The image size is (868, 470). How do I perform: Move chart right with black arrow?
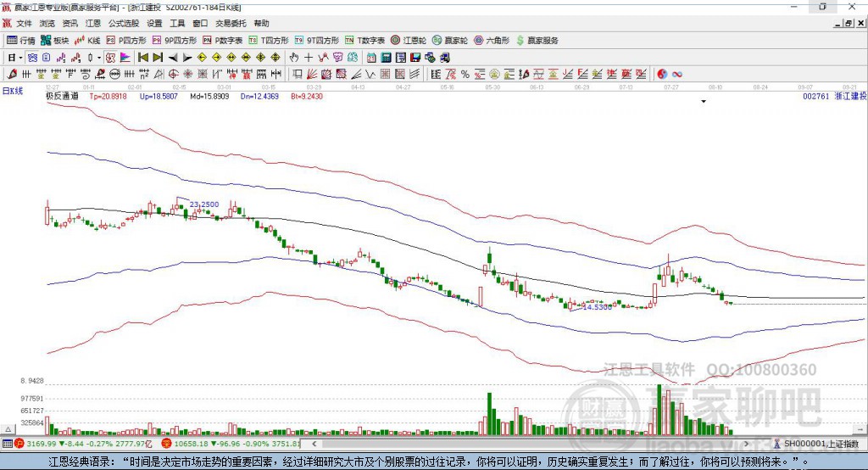187,58
